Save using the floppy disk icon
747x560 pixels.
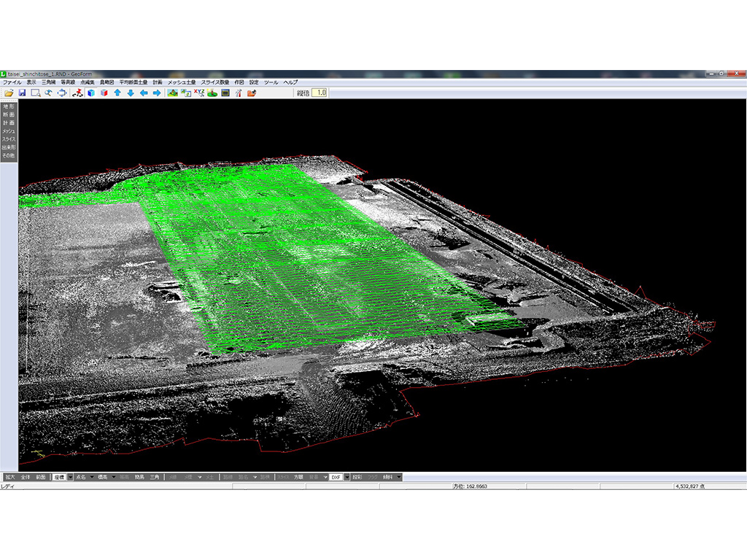[x=22, y=93]
